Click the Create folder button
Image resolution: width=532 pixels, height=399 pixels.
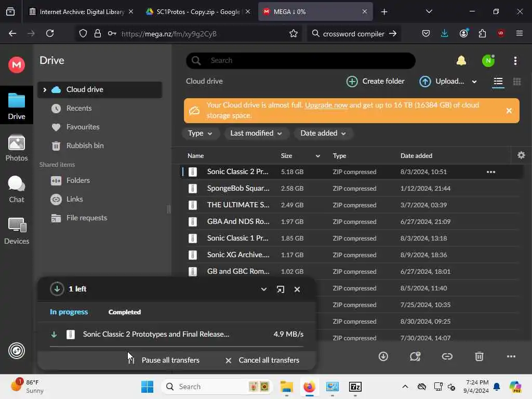[375, 82]
